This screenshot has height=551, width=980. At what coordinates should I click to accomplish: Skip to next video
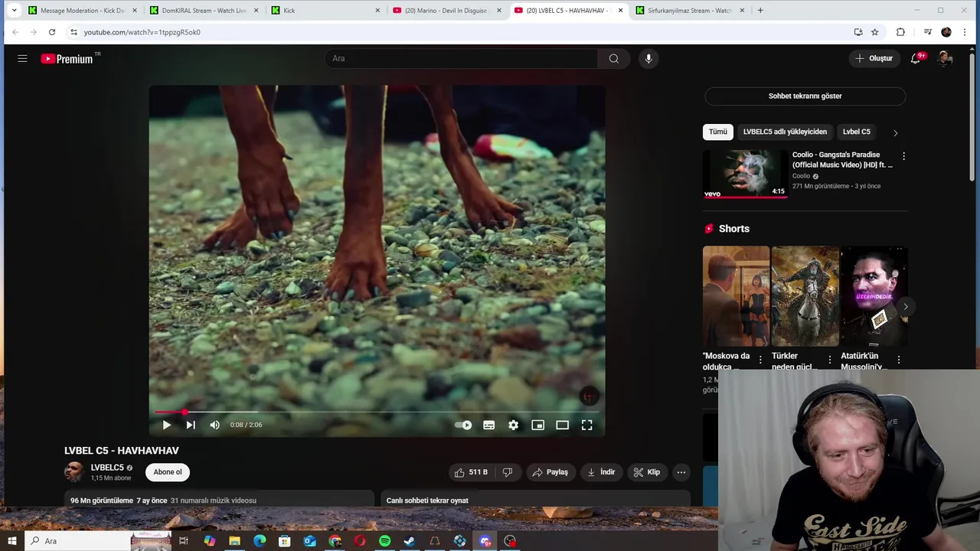point(191,425)
